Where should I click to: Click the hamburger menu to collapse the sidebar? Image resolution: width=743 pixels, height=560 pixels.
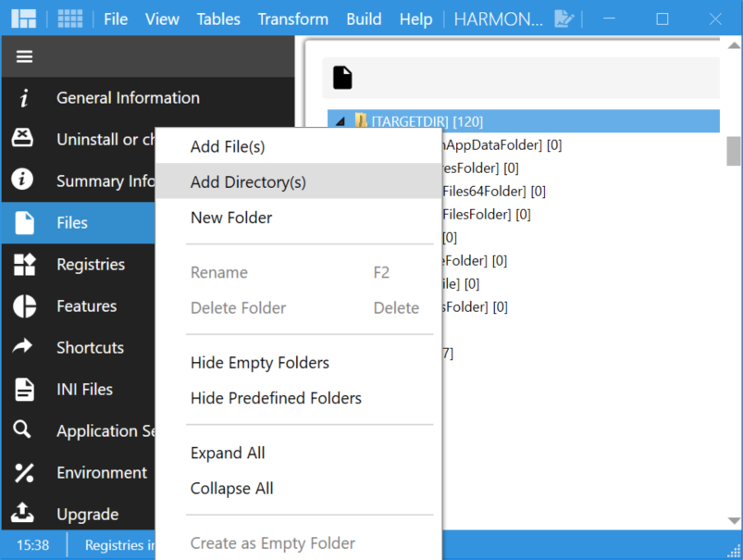coord(25,56)
